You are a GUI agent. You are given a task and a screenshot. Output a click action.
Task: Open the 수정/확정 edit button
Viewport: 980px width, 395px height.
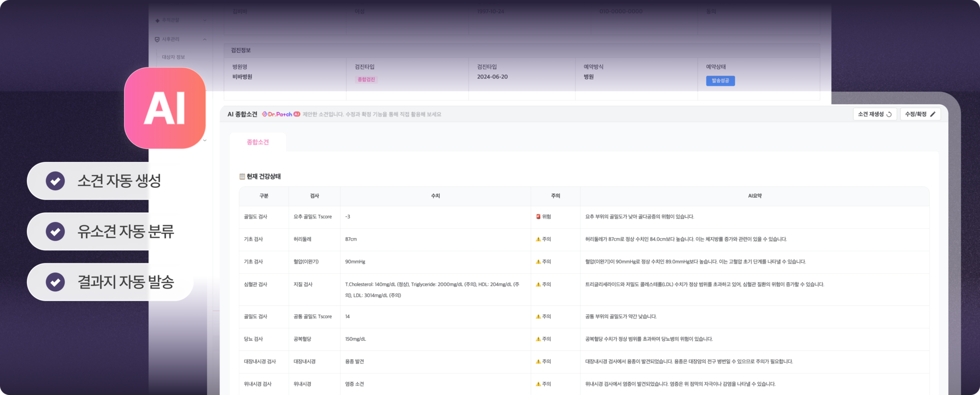[920, 114]
